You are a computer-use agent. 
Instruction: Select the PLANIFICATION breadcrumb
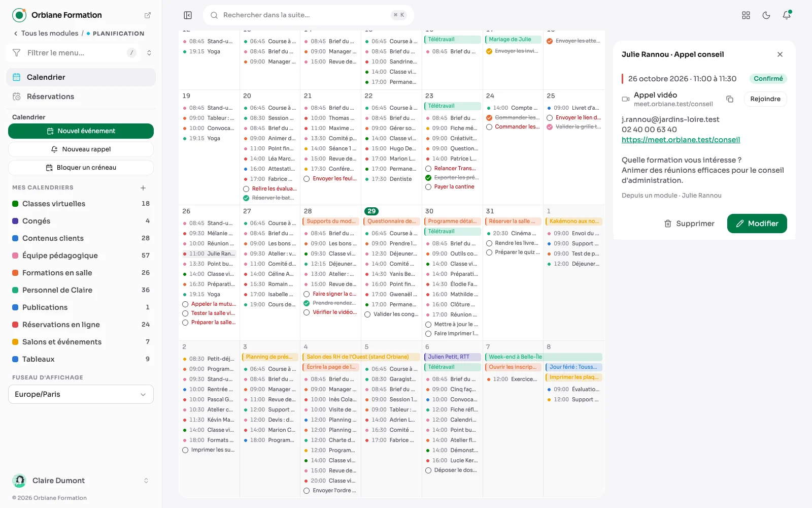point(119,34)
